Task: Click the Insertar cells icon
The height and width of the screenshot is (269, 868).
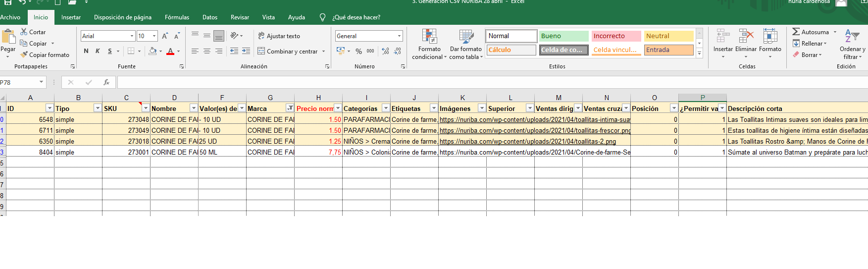Action: [x=723, y=36]
